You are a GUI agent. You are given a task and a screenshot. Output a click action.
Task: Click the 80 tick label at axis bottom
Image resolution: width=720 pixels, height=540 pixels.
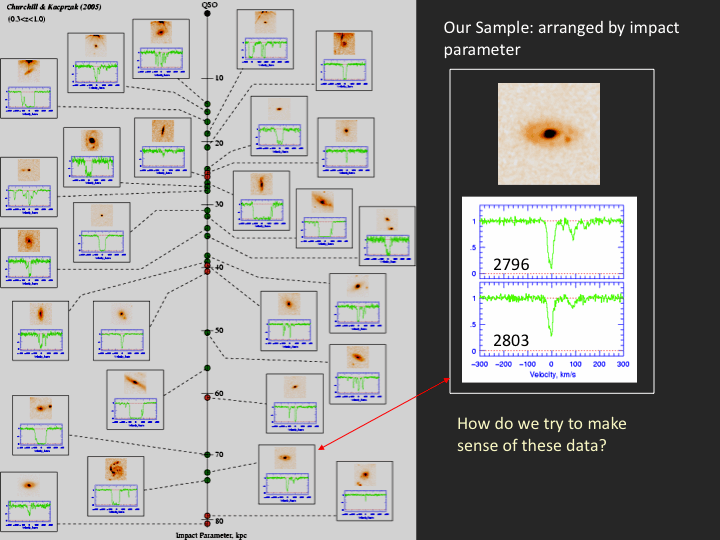click(219, 521)
